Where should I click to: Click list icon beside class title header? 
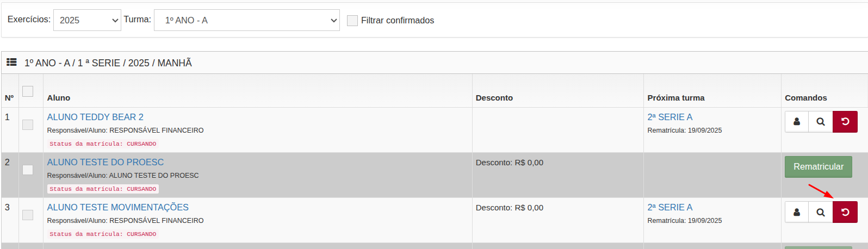pyautogui.click(x=11, y=63)
